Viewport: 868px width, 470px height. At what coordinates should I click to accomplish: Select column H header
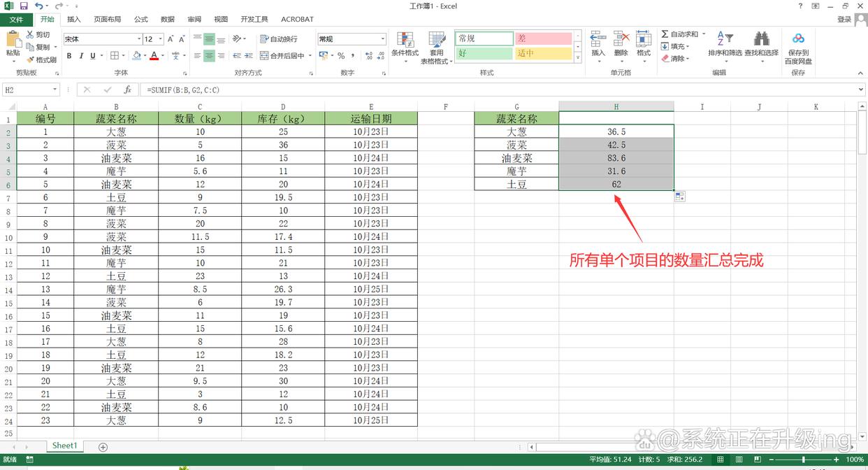point(616,106)
